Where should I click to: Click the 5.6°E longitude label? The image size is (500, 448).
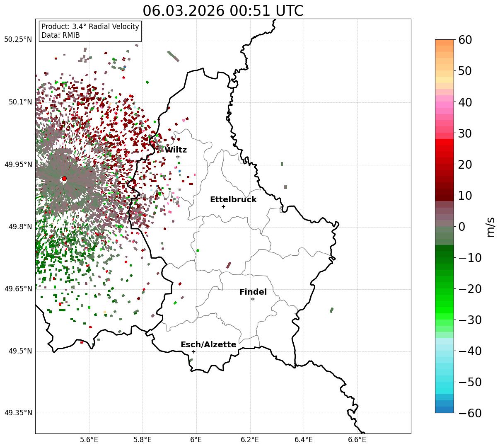[89, 440]
